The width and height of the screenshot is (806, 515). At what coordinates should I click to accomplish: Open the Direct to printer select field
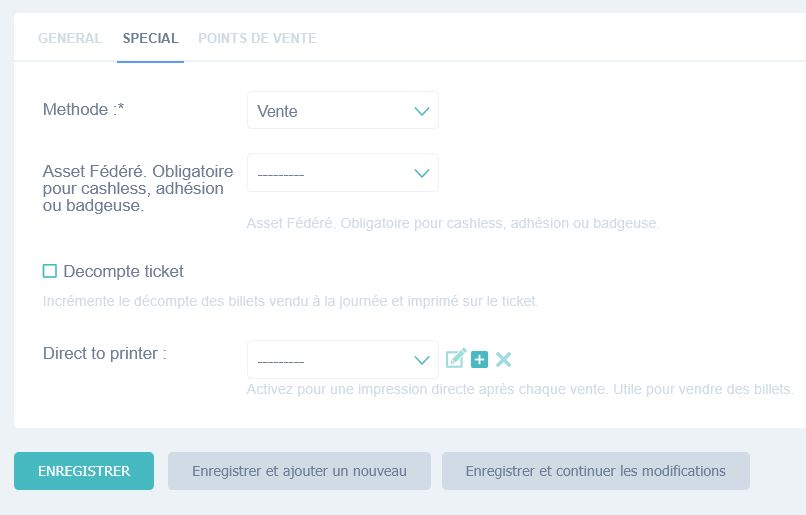[x=330, y=360]
